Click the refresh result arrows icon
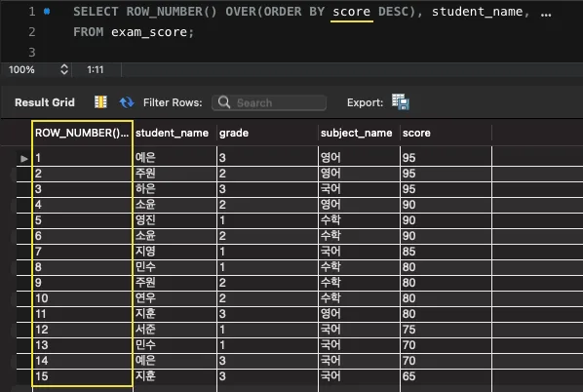Viewport: 583px width, 392px height. (127, 102)
